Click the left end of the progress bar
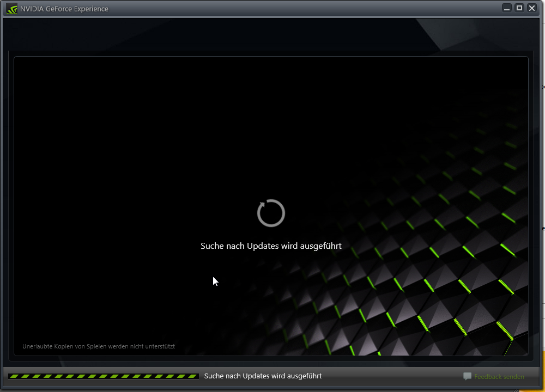 click(12, 376)
